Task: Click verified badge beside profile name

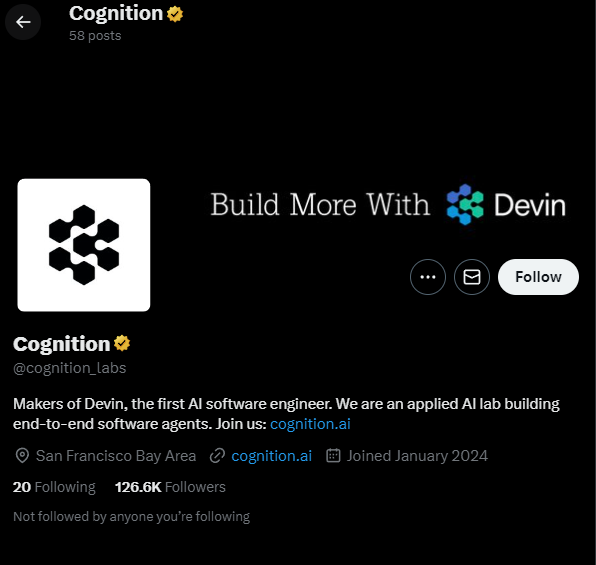Action: (122, 343)
